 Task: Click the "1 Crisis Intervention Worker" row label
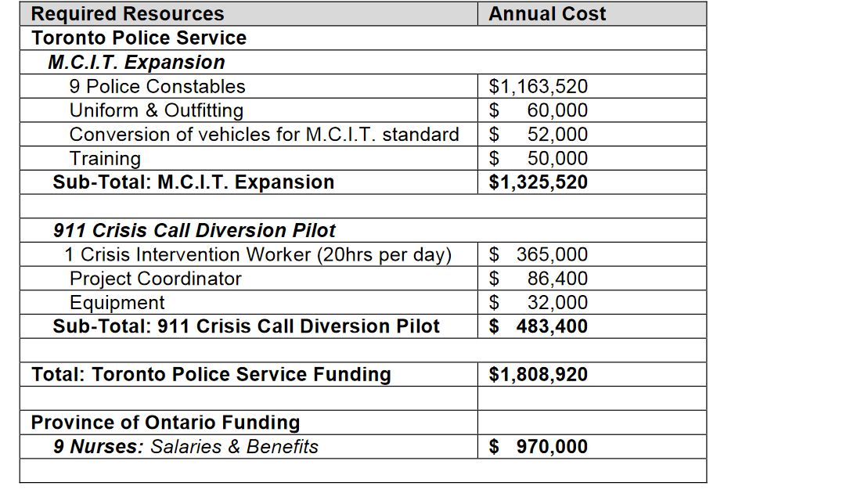[x=258, y=255]
